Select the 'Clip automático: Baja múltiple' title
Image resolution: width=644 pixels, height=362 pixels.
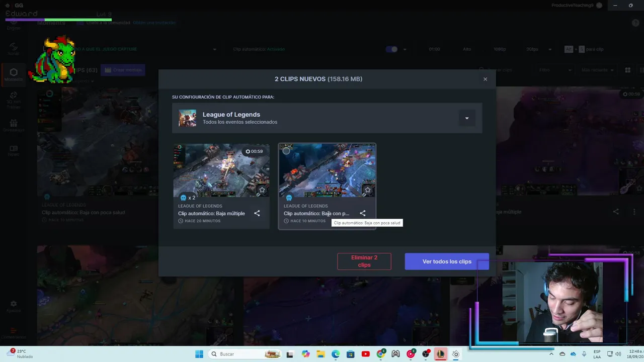211,213
